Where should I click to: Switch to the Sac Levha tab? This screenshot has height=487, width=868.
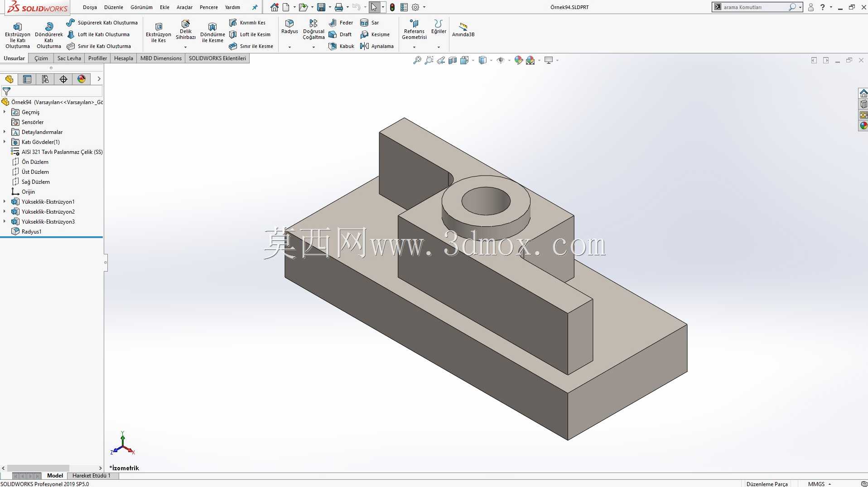tap(69, 58)
